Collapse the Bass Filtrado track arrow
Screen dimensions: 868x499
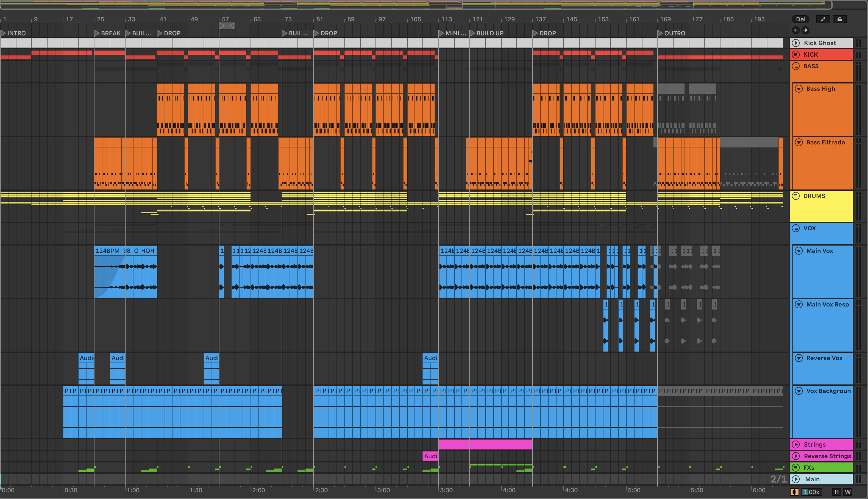click(x=799, y=142)
